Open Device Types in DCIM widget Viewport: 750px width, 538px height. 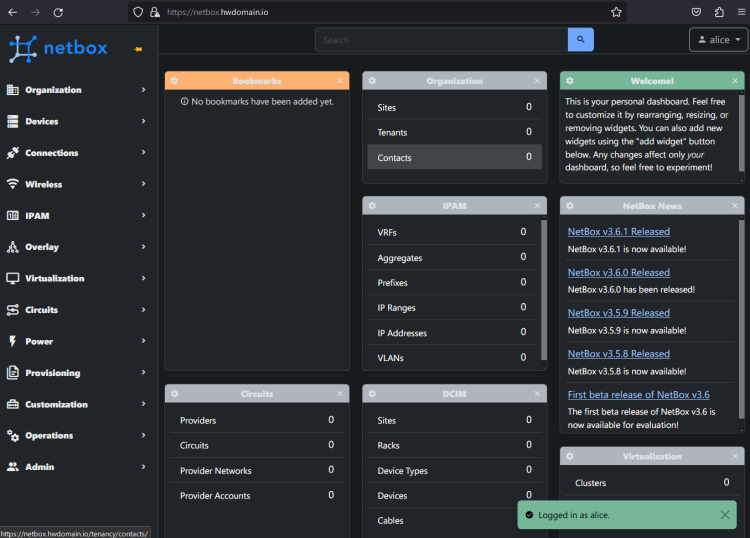click(x=454, y=471)
